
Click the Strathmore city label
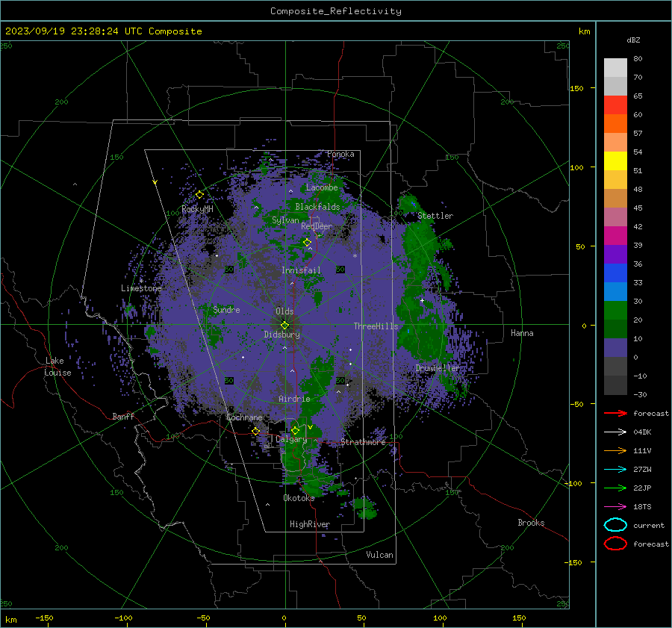(x=363, y=442)
